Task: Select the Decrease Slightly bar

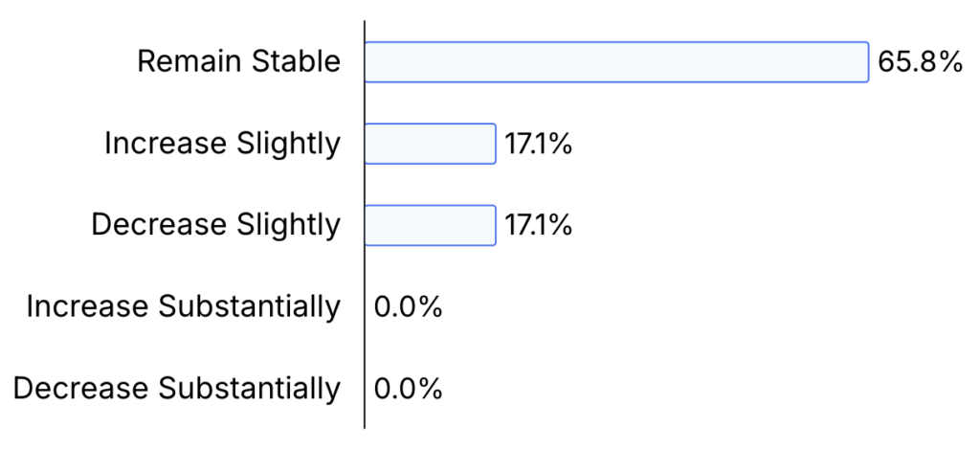Action: [x=431, y=225]
